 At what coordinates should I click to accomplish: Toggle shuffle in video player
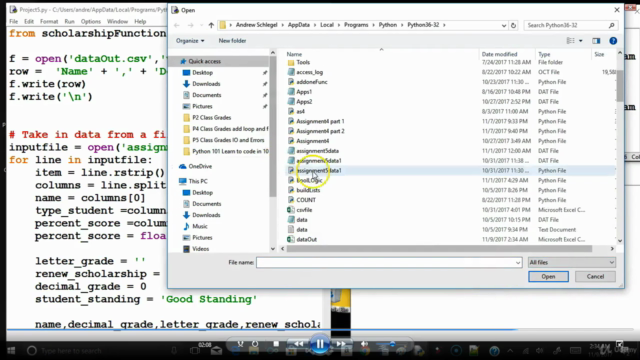coord(240,344)
